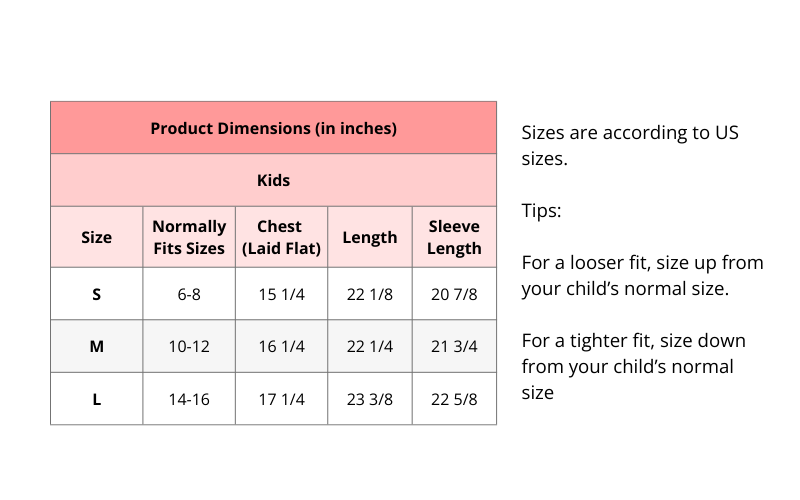Select the 15 1/4 chest measurement cell
This screenshot has height=500, width=800.
pyautogui.click(x=280, y=294)
